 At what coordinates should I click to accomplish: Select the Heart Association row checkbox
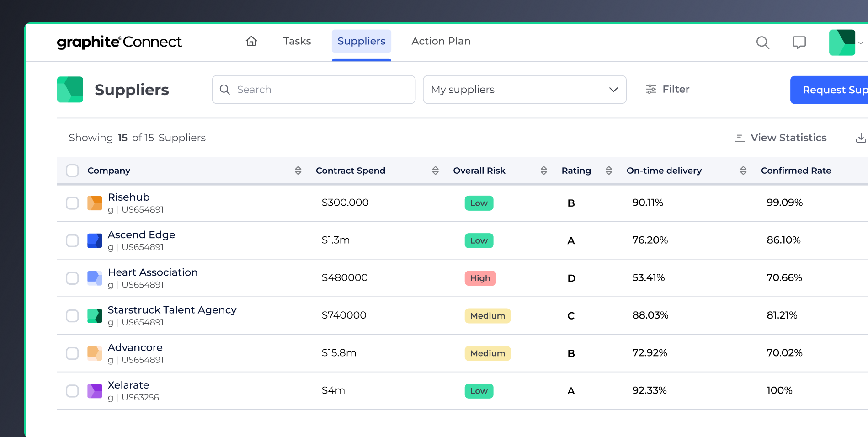click(72, 278)
